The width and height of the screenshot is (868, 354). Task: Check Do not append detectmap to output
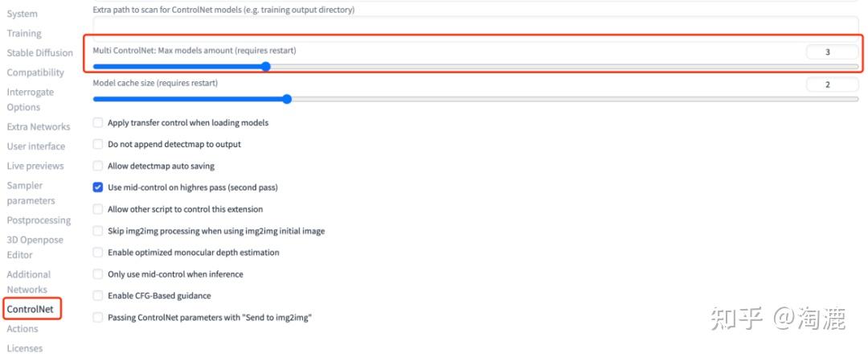click(x=98, y=145)
